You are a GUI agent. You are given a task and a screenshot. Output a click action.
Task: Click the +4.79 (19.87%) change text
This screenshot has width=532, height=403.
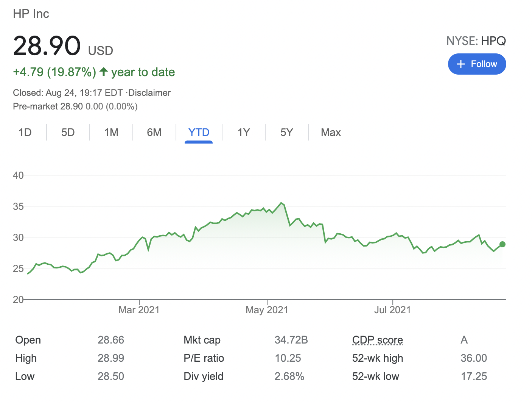(54, 72)
